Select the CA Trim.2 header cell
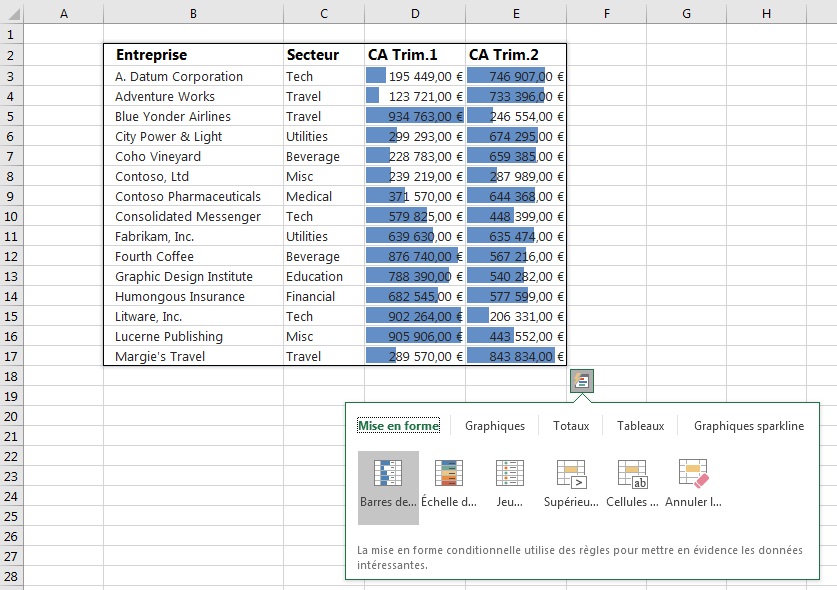837x590 pixels. [516, 55]
